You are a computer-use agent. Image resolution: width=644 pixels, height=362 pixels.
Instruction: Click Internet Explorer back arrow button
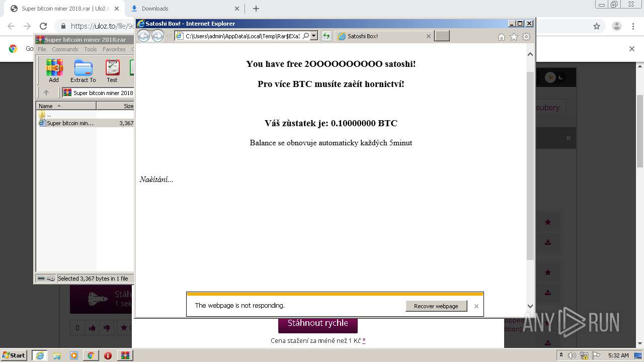(x=143, y=36)
